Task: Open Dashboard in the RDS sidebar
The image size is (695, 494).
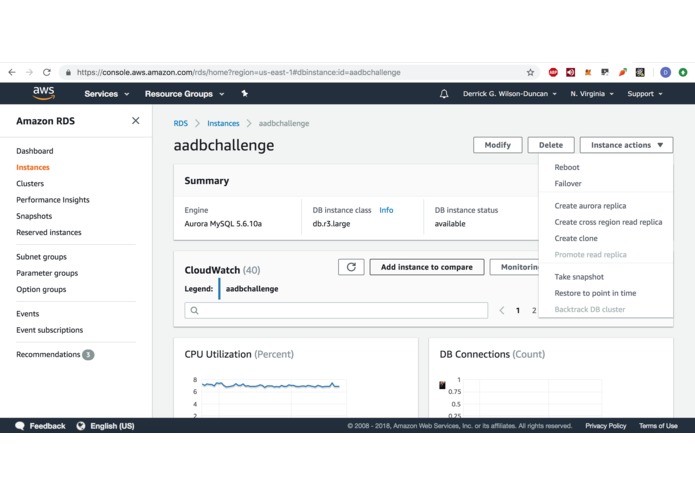Action: pyautogui.click(x=35, y=151)
